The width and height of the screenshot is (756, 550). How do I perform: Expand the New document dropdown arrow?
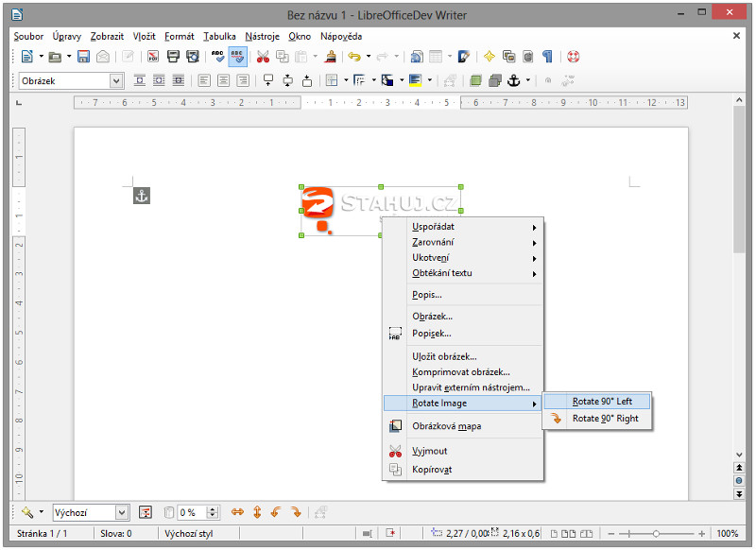[42, 57]
